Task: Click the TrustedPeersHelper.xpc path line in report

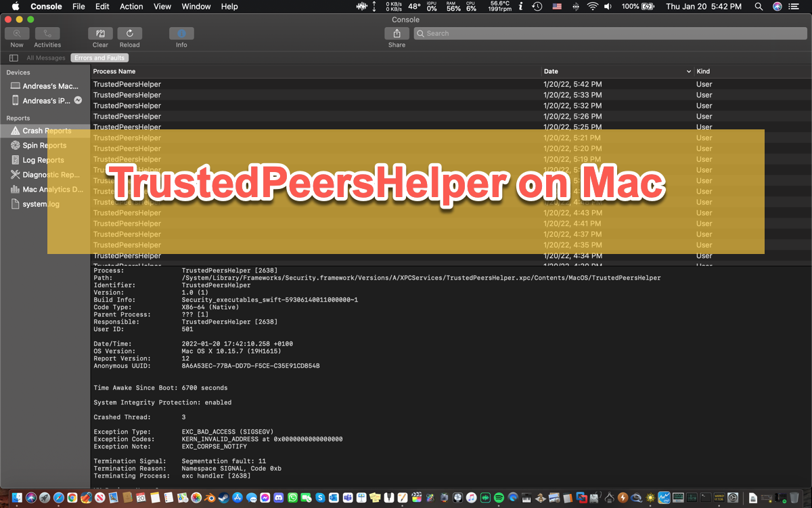Action: click(421, 278)
